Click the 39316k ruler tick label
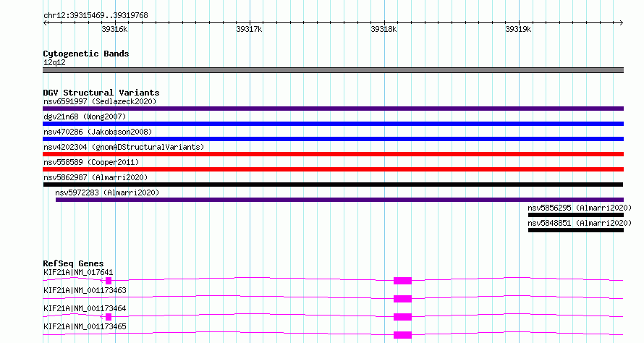 (x=114, y=29)
